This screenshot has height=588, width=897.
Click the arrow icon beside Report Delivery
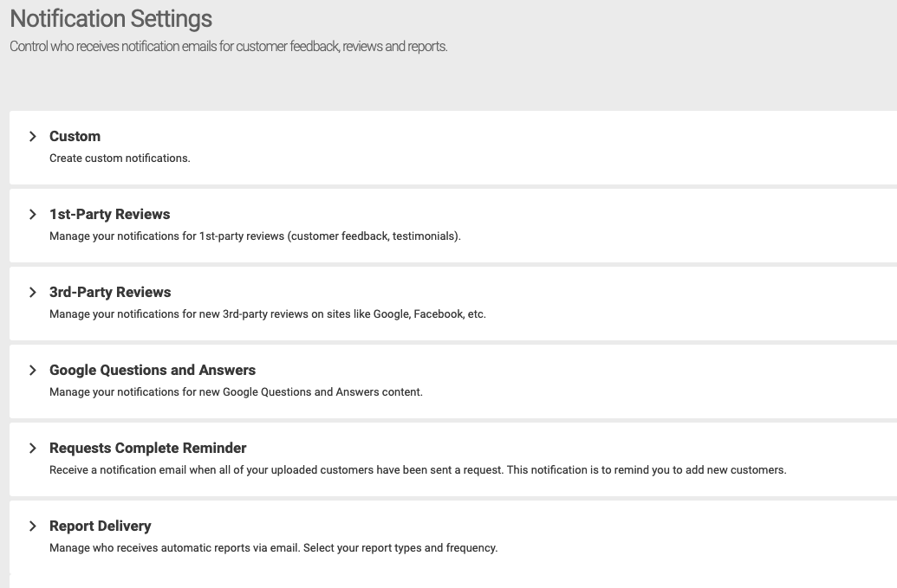[33, 526]
